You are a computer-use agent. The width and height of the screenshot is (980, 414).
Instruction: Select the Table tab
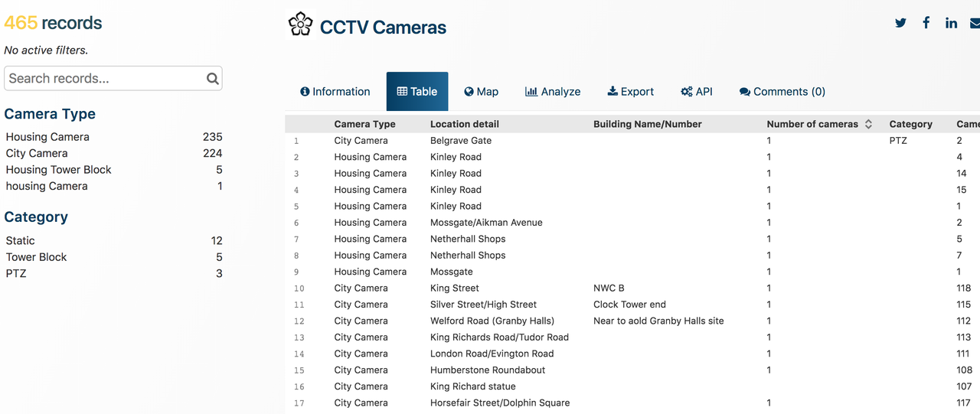tap(417, 92)
